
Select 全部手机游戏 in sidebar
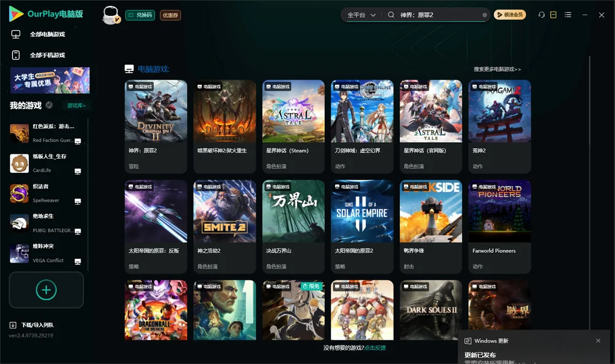pyautogui.click(x=47, y=55)
